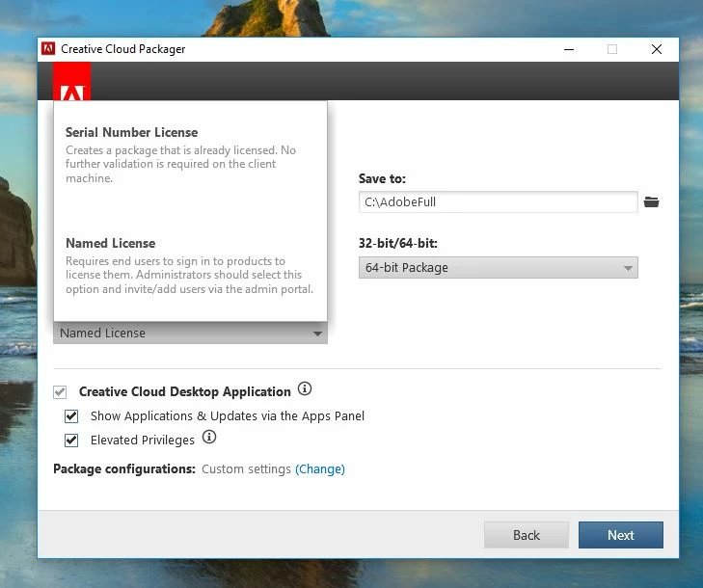Toggle the Creative Cloud Desktop Application checkbox

point(60,392)
